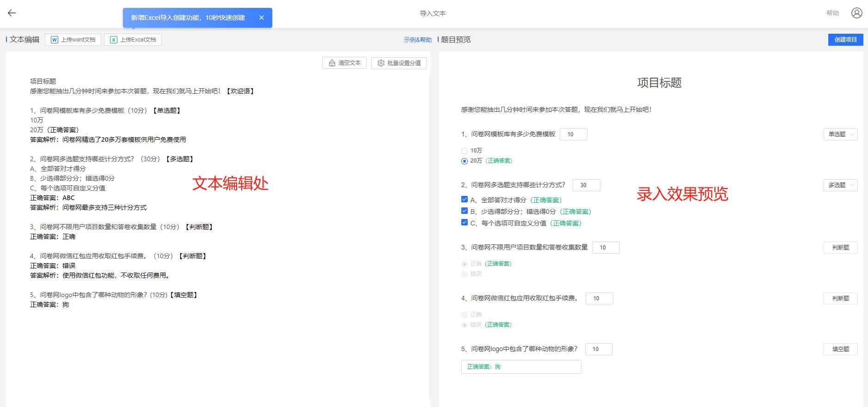Open the user account profile icon

click(856, 13)
